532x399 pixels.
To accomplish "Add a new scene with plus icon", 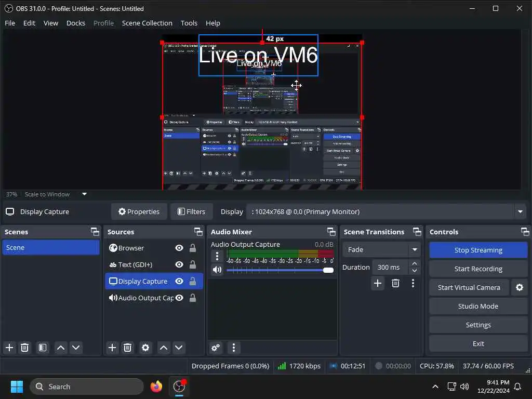I will point(9,348).
